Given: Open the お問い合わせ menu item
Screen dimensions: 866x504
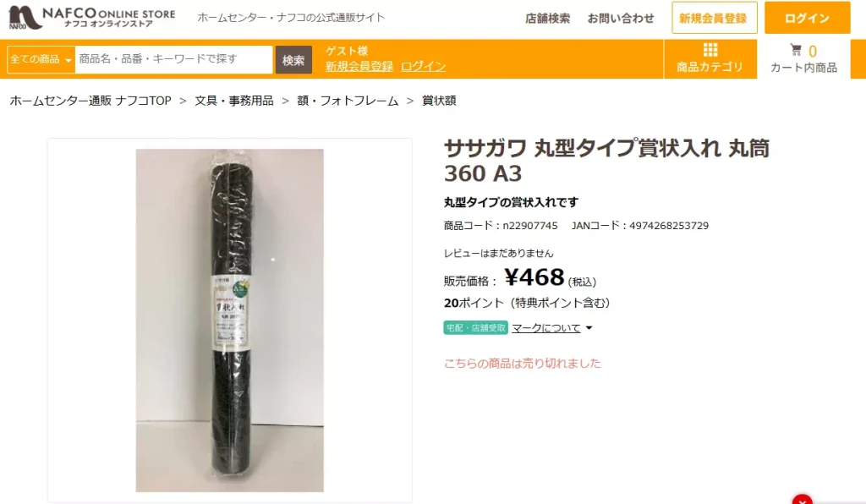Looking at the screenshot, I should click(x=620, y=19).
